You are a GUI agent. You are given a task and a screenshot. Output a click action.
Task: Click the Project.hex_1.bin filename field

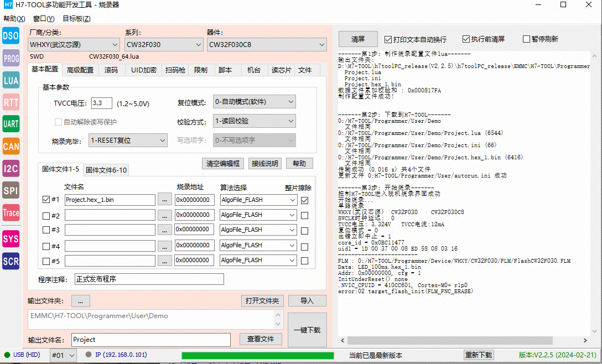pos(110,200)
